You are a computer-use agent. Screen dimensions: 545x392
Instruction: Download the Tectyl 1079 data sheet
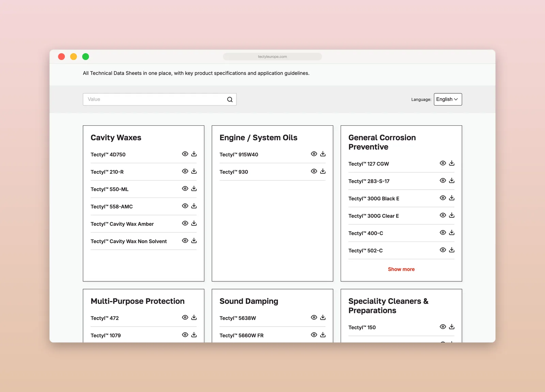point(194,335)
